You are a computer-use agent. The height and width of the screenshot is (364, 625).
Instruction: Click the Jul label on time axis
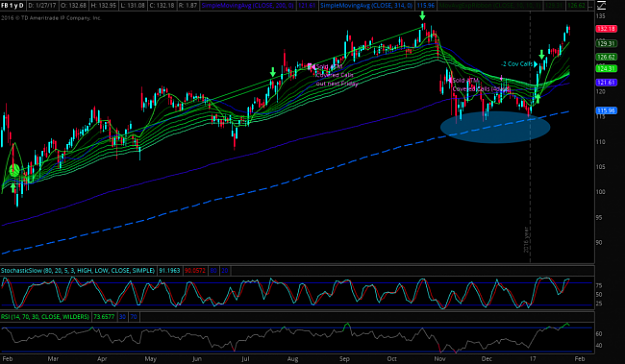(x=245, y=359)
